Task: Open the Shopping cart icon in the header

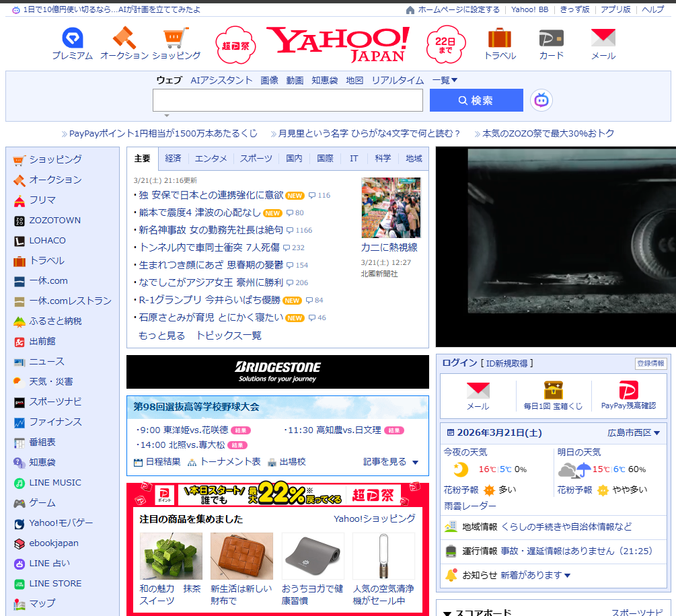Action: (176, 39)
